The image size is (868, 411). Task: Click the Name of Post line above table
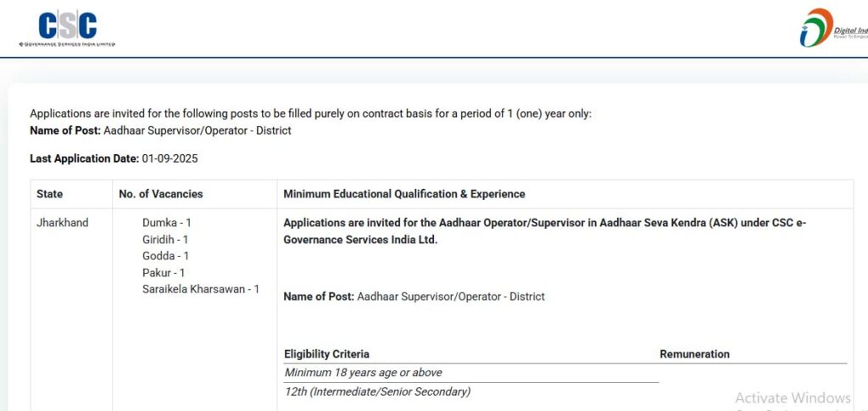[160, 131]
